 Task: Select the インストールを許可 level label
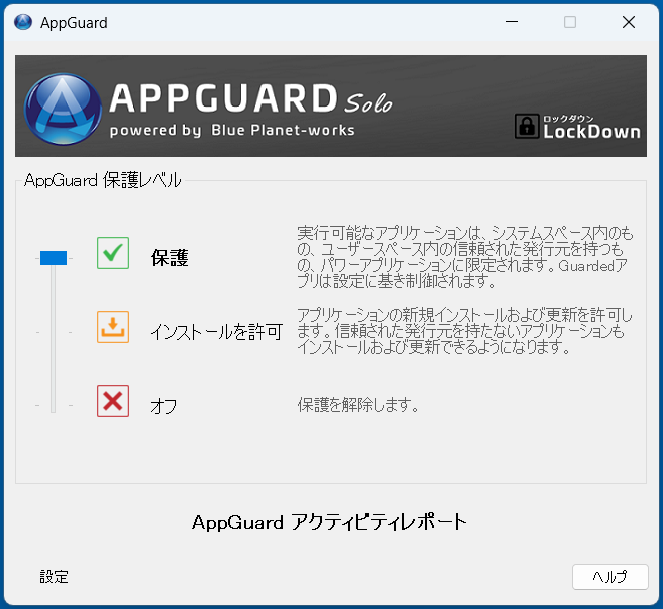tap(217, 331)
